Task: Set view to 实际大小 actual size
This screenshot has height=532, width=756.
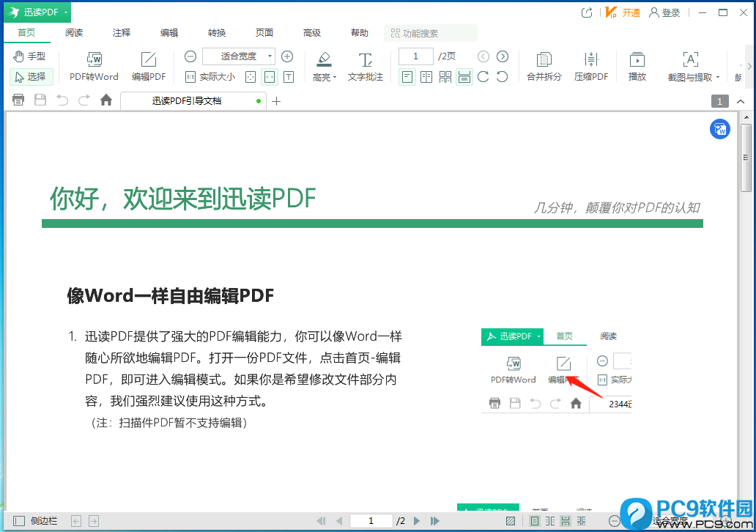Action: 211,77
